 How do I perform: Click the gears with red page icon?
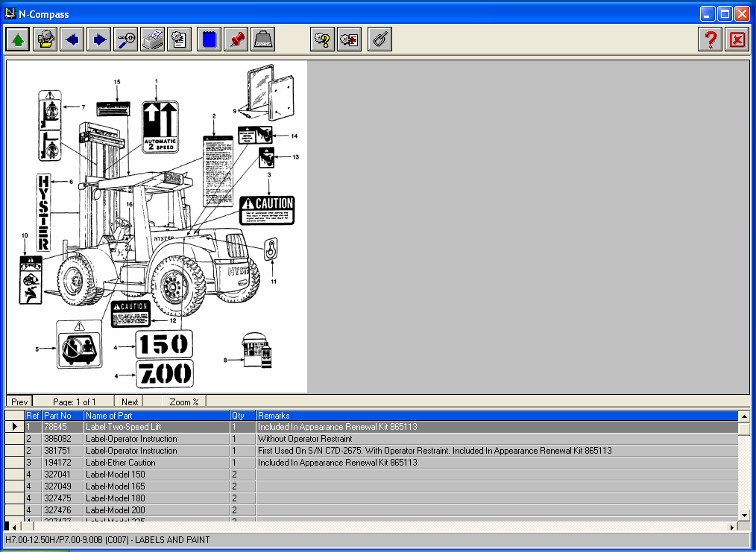pos(350,39)
